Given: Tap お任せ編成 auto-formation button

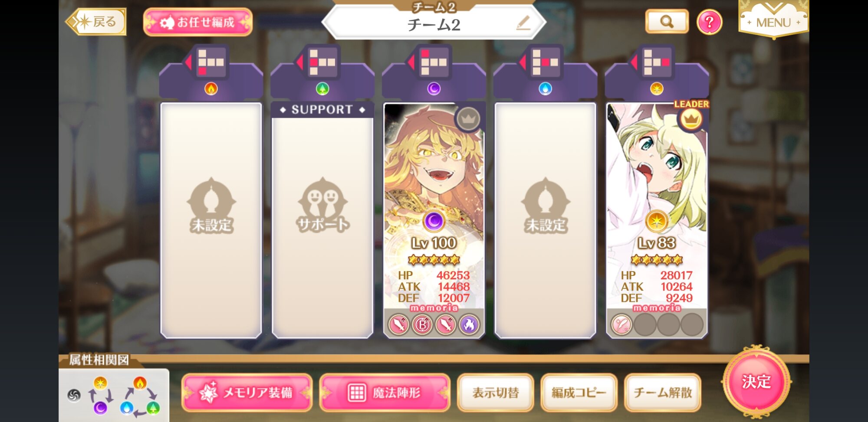Looking at the screenshot, I should pos(198,22).
